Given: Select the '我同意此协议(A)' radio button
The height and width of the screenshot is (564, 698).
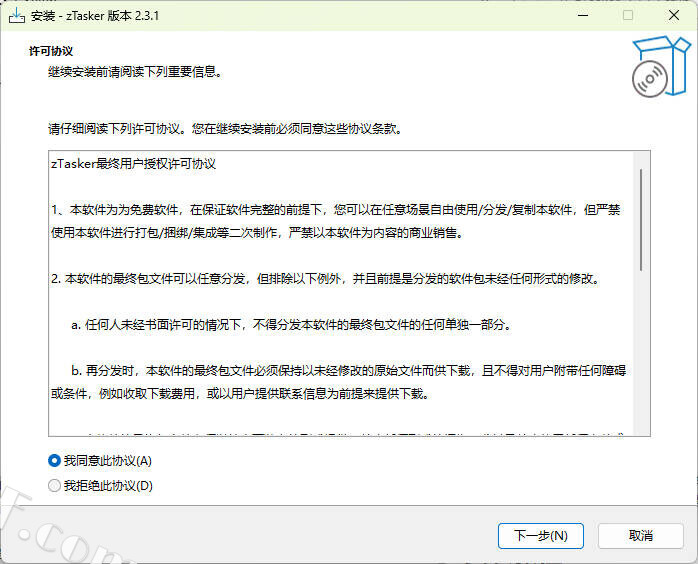Looking at the screenshot, I should 100,461.
